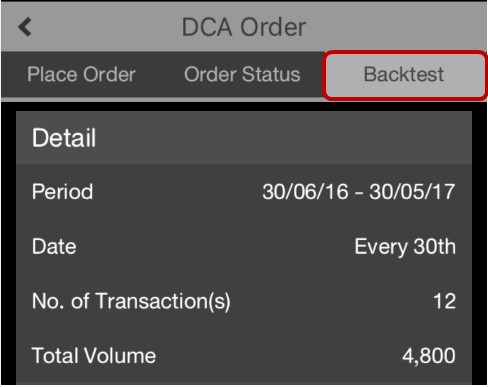This screenshot has height=387, width=488.
Task: Select the Total Volume row label
Action: point(94,356)
